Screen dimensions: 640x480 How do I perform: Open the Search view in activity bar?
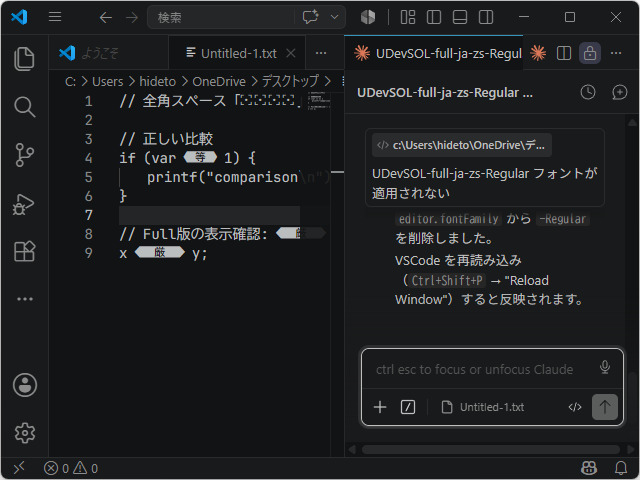point(24,107)
